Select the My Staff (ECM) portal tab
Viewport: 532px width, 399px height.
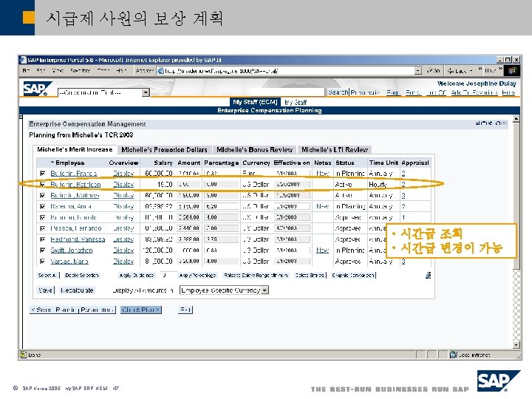tap(255, 102)
